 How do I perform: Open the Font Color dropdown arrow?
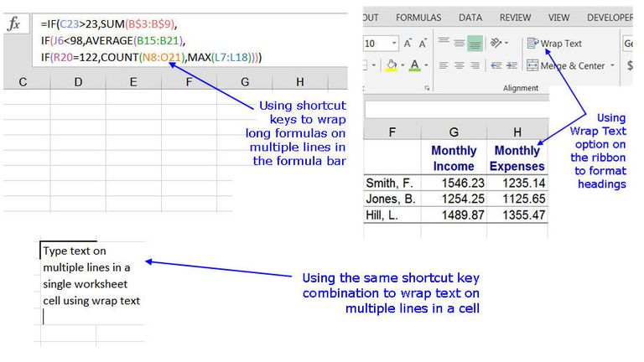[426, 65]
